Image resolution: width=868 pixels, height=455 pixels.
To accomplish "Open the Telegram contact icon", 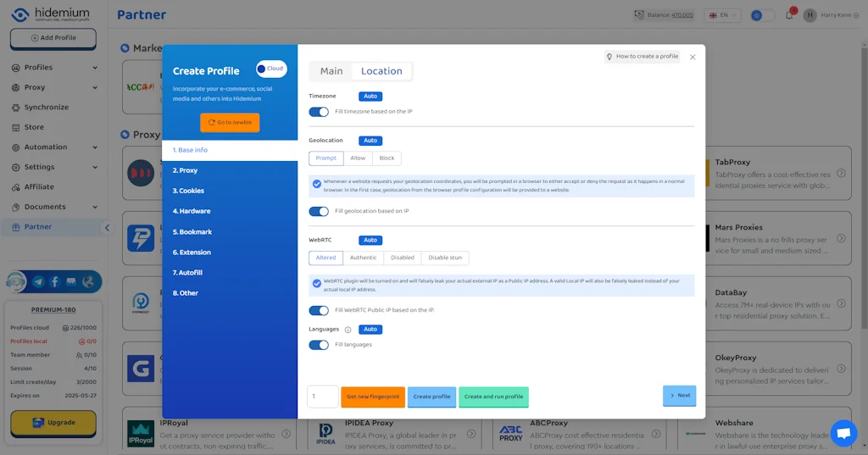I will coord(38,282).
